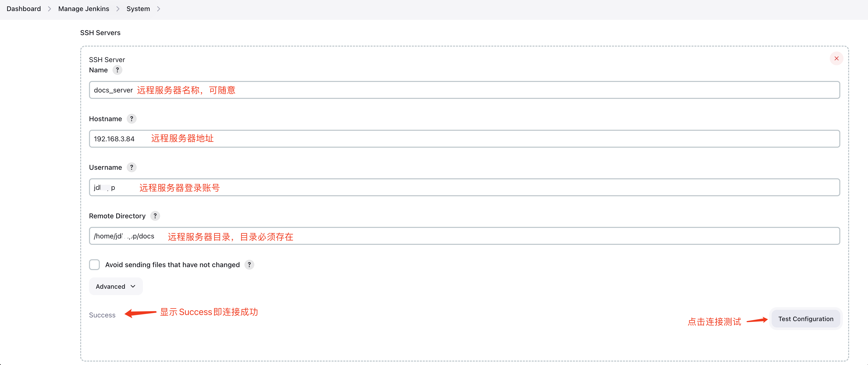Click the Remote Directory help icon
868x365 pixels.
(x=155, y=216)
